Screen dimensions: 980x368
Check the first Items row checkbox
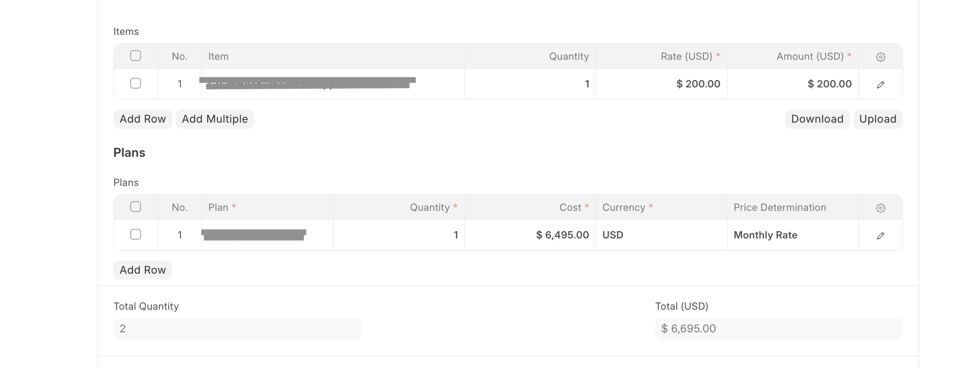(136, 83)
